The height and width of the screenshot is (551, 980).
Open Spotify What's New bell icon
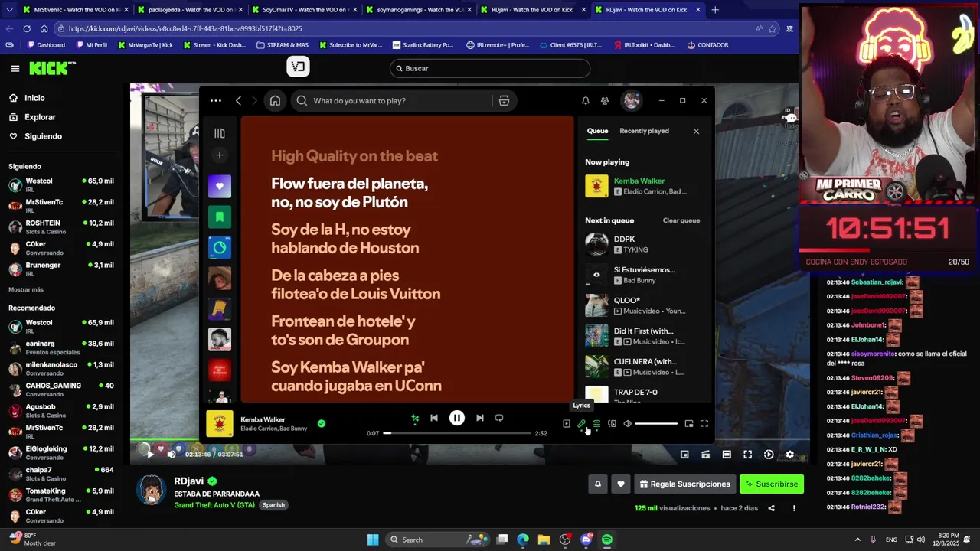point(586,100)
